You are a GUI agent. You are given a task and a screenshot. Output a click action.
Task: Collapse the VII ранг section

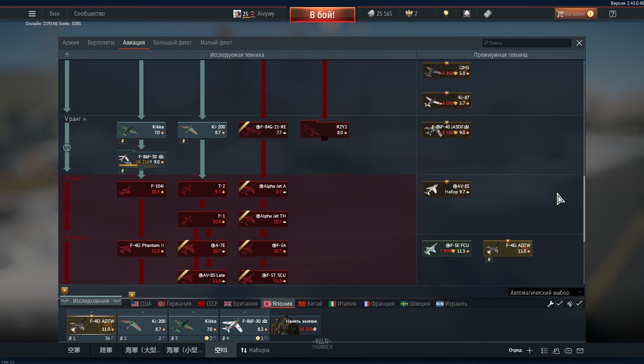77,237
